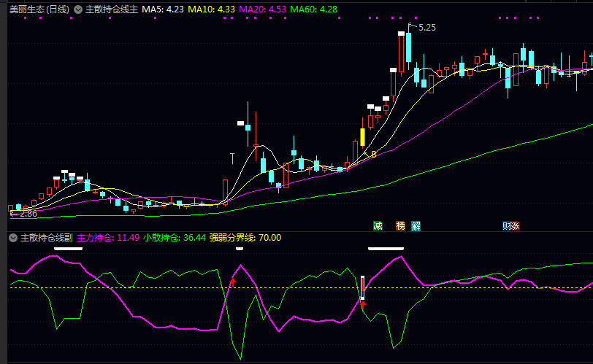Click the 小散持仓 value label
This screenshot has height=364, width=593.
(175, 238)
